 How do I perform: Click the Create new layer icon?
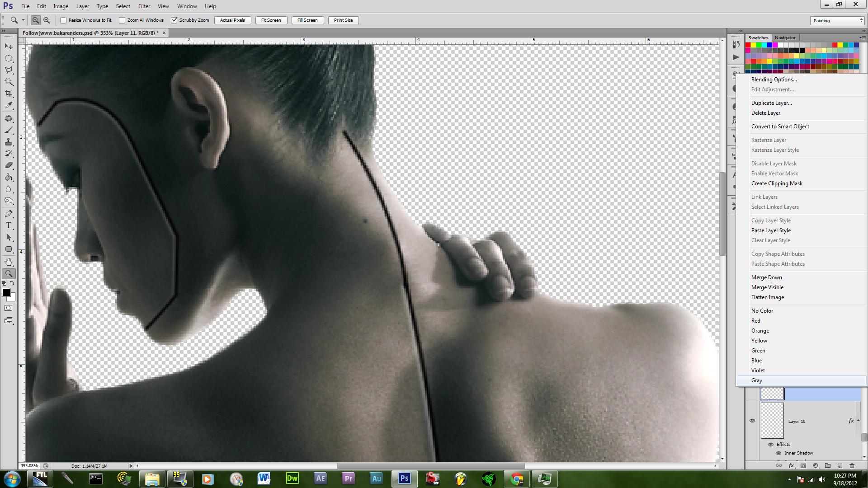pyautogui.click(x=840, y=465)
